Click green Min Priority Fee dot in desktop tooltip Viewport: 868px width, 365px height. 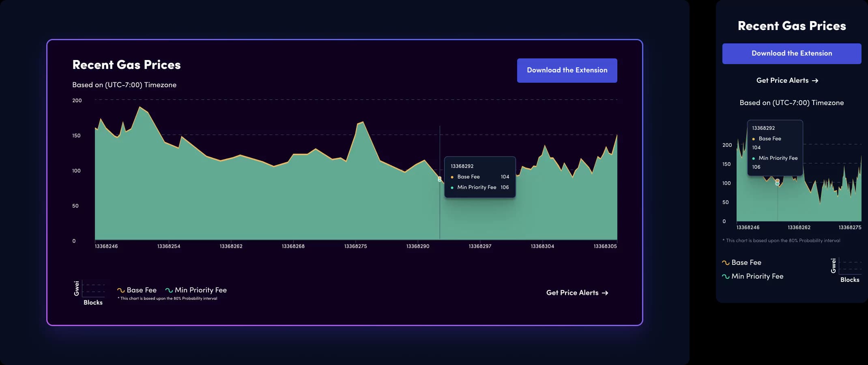452,188
